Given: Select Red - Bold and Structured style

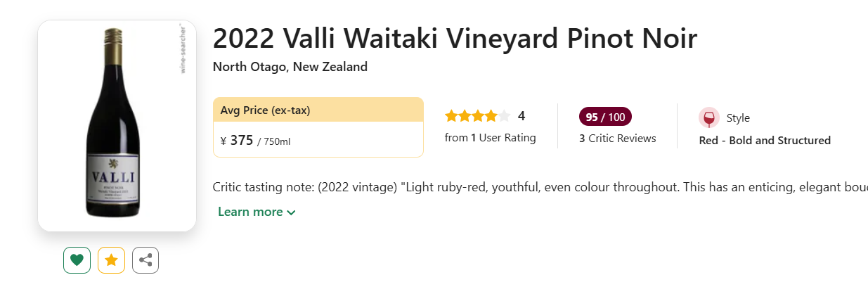Looking at the screenshot, I should pos(765,141).
